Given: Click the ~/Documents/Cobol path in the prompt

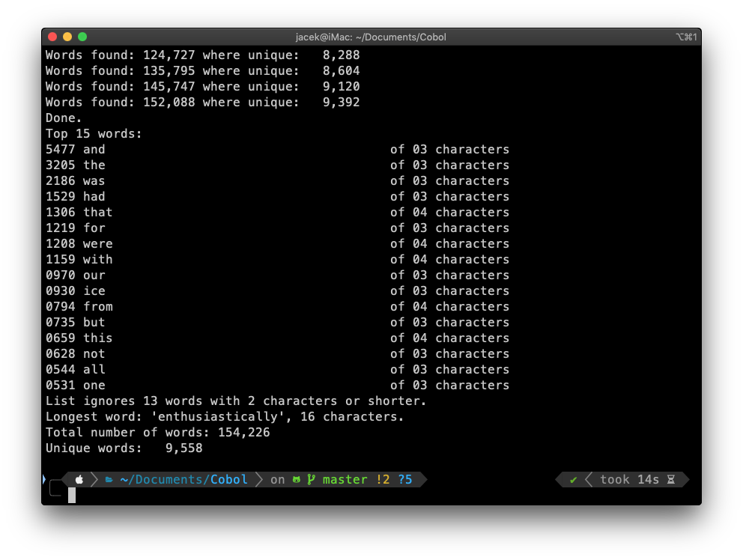Looking at the screenshot, I should [x=184, y=479].
